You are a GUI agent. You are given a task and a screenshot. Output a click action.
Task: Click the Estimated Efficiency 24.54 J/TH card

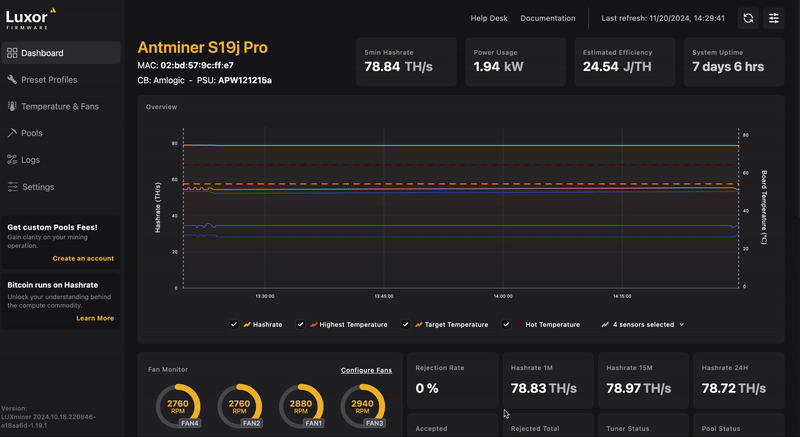coord(624,62)
